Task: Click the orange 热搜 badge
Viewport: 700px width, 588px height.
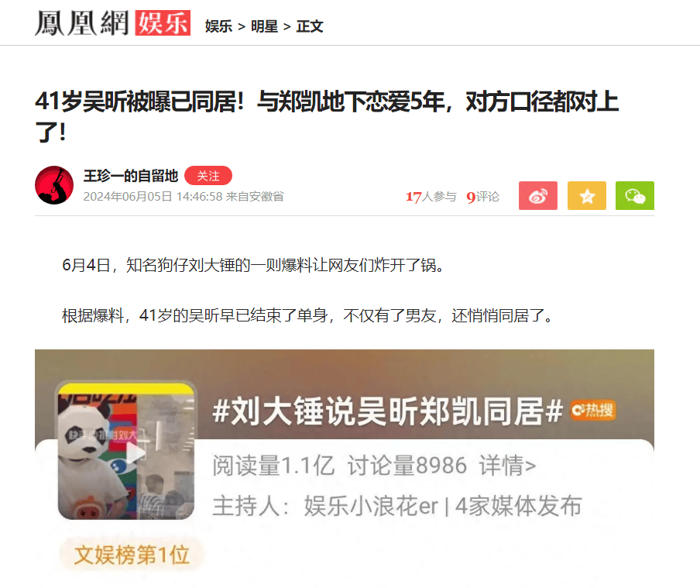Action: pos(593,410)
